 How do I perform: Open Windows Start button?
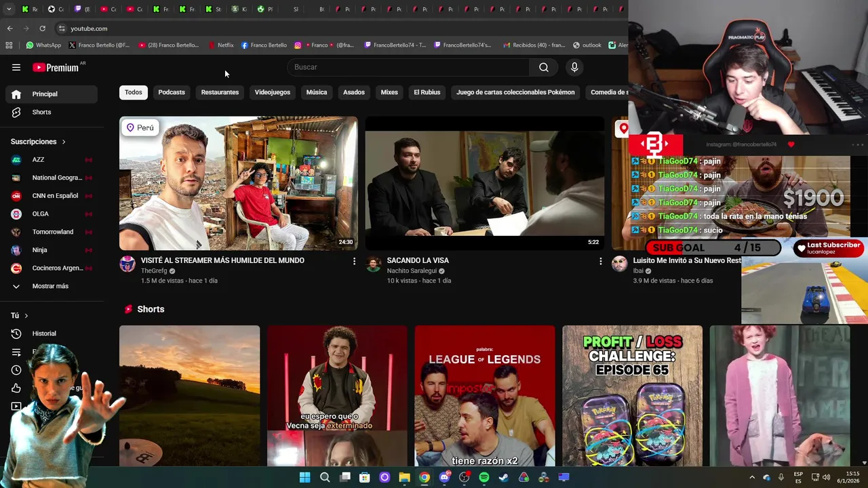coord(305,477)
